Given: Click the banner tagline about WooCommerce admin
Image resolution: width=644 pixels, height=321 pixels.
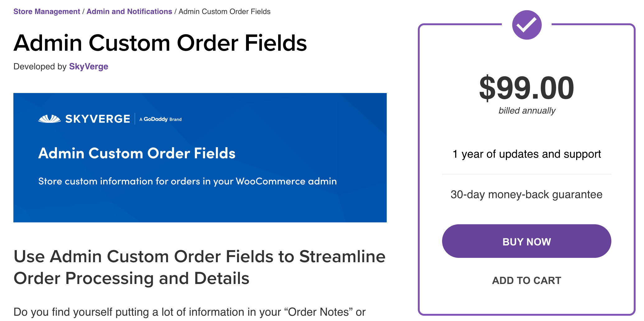Looking at the screenshot, I should point(187,181).
